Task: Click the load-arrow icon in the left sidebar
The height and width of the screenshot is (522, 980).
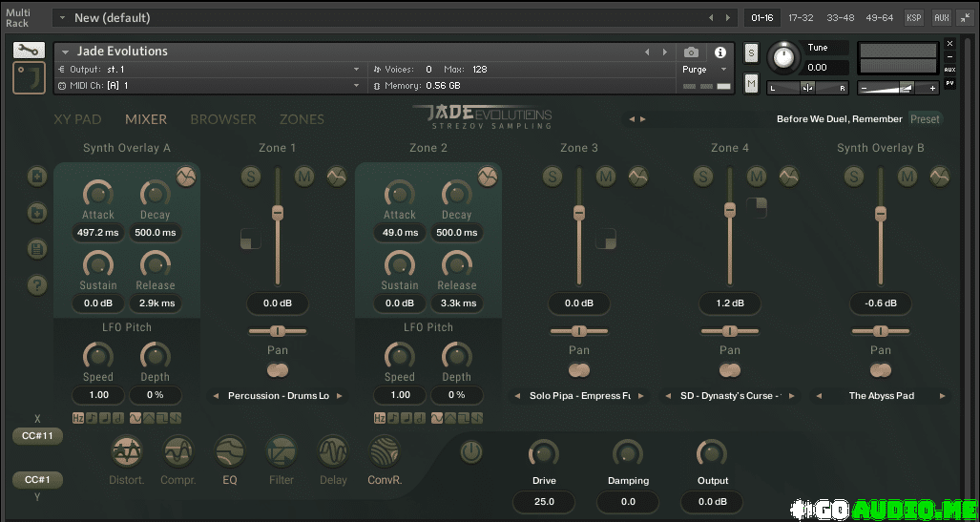Action: (x=37, y=213)
